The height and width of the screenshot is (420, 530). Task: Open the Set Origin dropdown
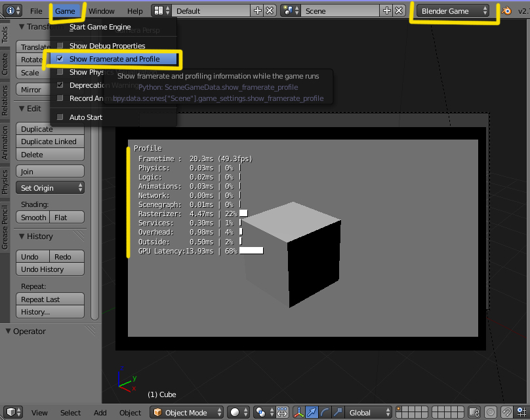[50, 187]
